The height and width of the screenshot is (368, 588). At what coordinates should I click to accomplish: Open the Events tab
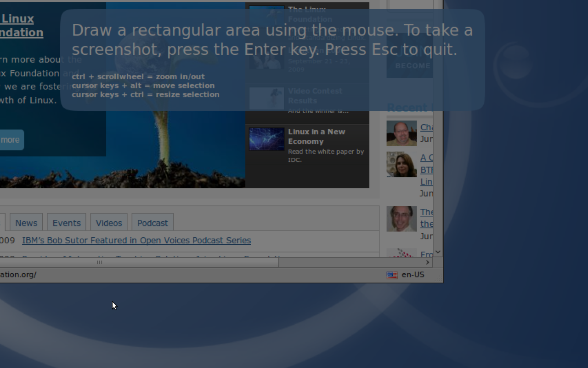(x=67, y=223)
